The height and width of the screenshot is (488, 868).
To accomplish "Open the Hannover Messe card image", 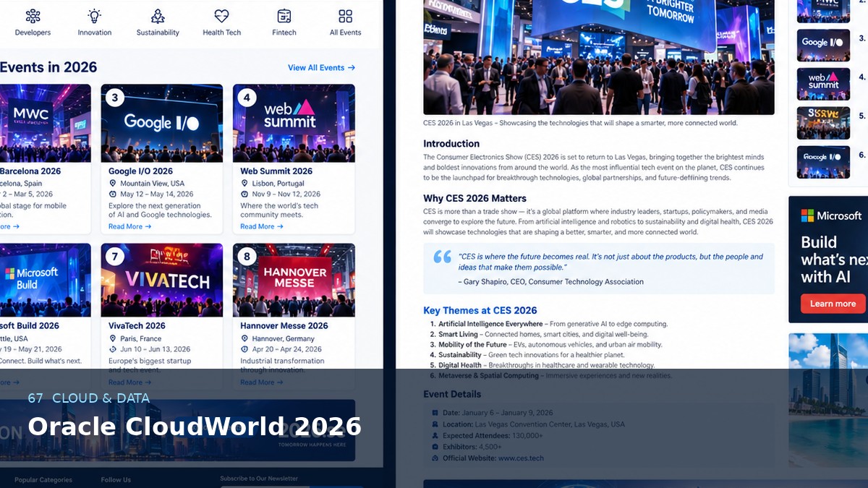I will (x=294, y=280).
